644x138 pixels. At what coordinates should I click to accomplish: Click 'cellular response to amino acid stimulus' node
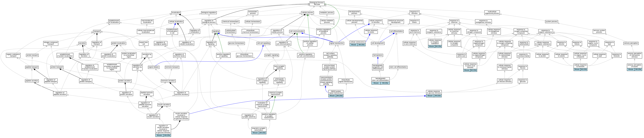[470, 67]
